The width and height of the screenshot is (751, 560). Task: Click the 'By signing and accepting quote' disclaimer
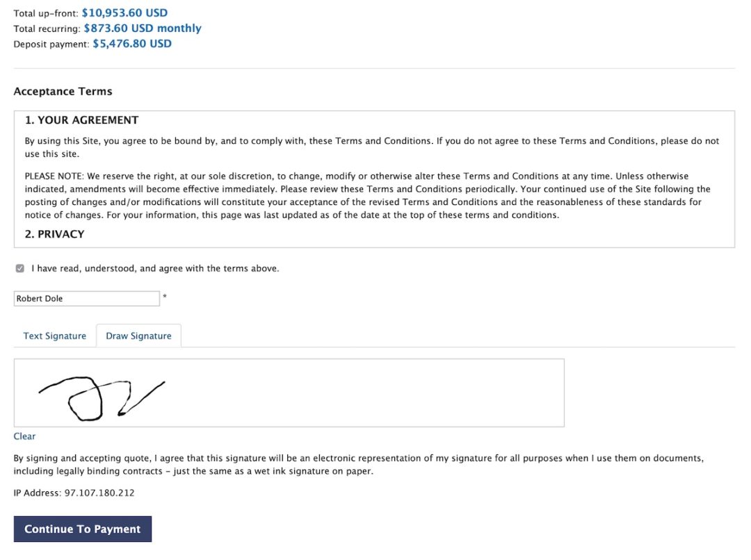click(x=359, y=465)
